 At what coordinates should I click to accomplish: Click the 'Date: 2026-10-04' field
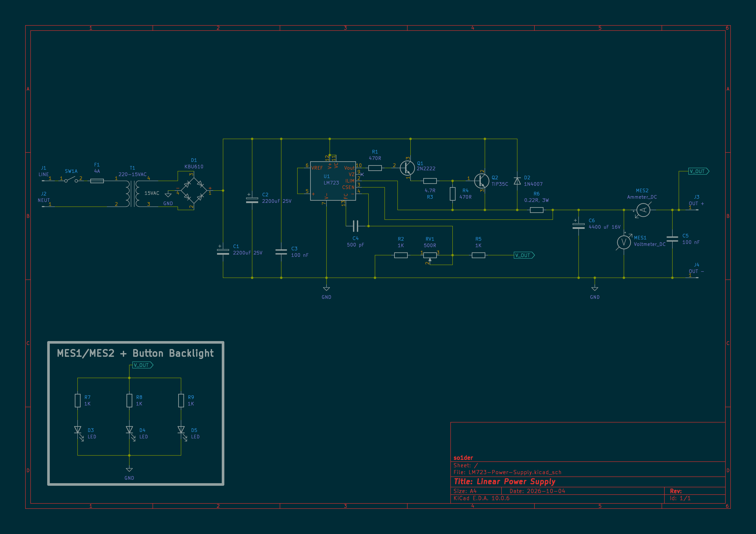pyautogui.click(x=537, y=491)
